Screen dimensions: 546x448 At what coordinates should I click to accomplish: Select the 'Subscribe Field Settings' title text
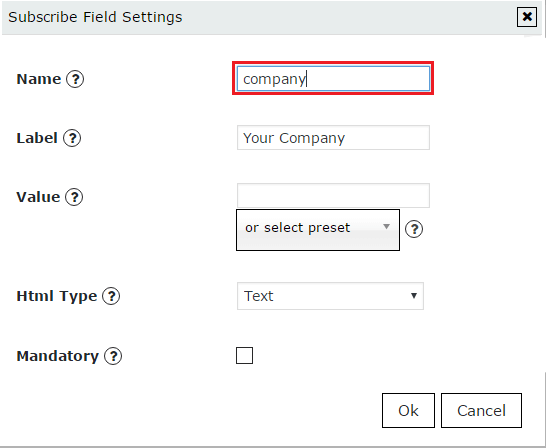95,17
